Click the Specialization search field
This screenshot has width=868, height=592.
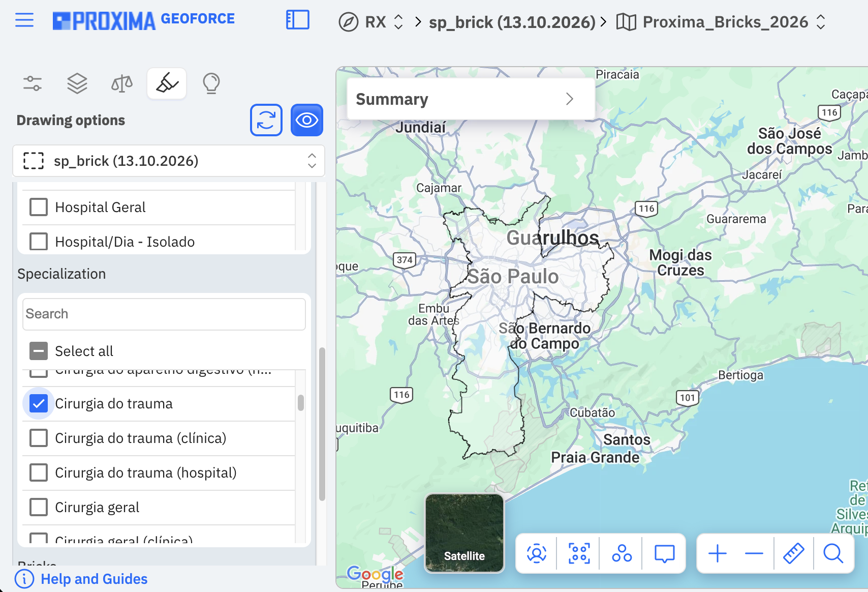(164, 314)
